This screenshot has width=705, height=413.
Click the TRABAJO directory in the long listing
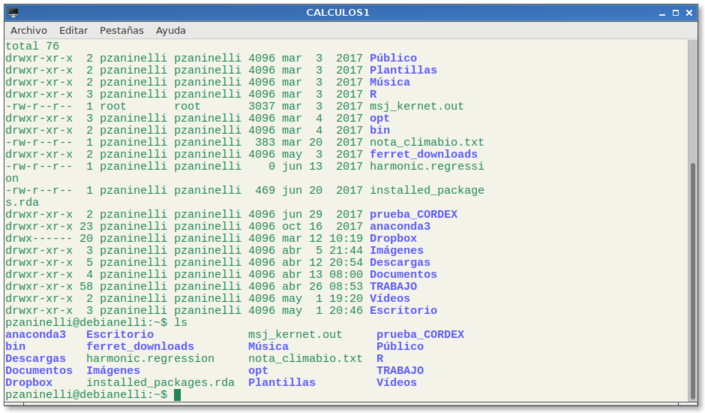coord(393,286)
